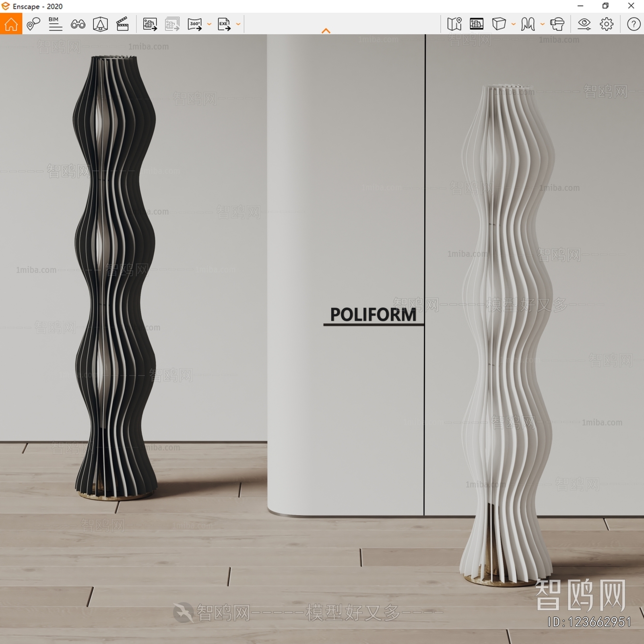
Task: Enable the VR headset mode
Action: tap(557, 24)
